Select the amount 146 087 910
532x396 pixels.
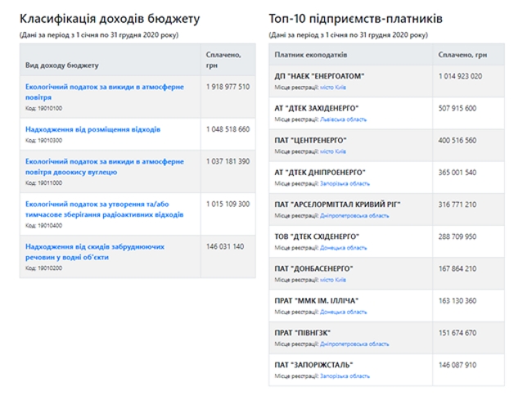coord(458,365)
